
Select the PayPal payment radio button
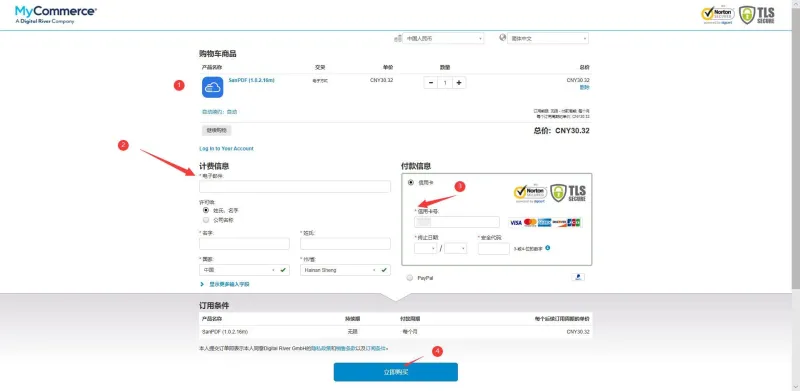tap(410, 278)
